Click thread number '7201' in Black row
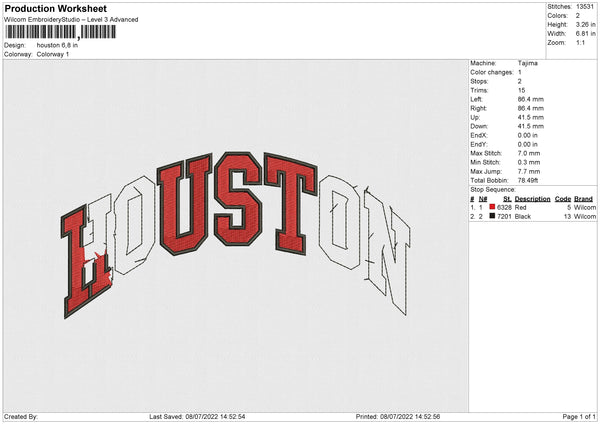This screenshot has height=424, width=600. (504, 217)
